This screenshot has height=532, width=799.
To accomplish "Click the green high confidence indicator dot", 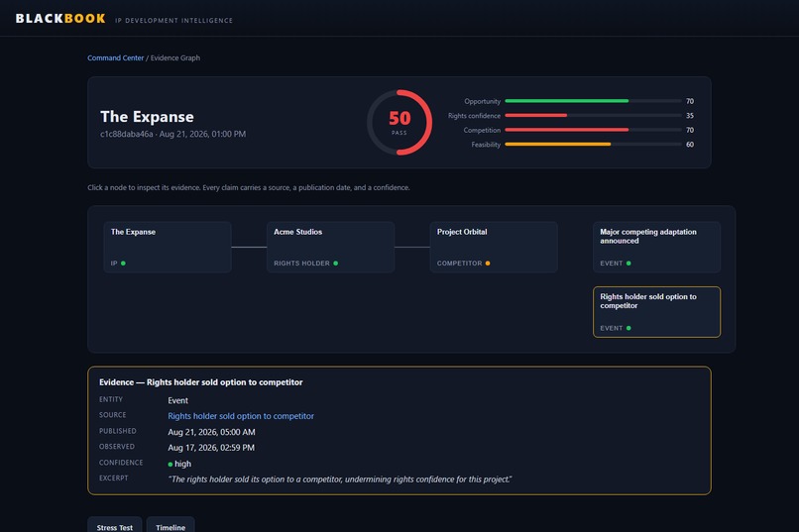I will (x=171, y=465).
